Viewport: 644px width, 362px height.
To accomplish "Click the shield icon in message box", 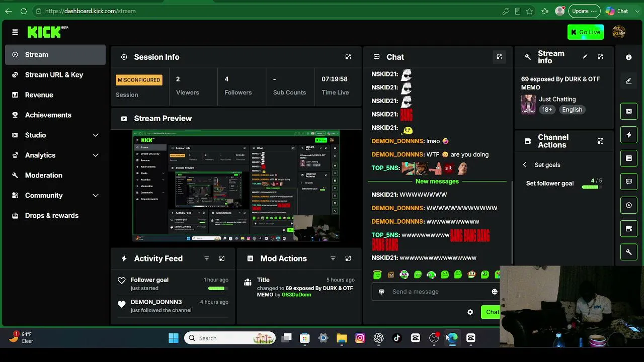I will click(x=381, y=292).
